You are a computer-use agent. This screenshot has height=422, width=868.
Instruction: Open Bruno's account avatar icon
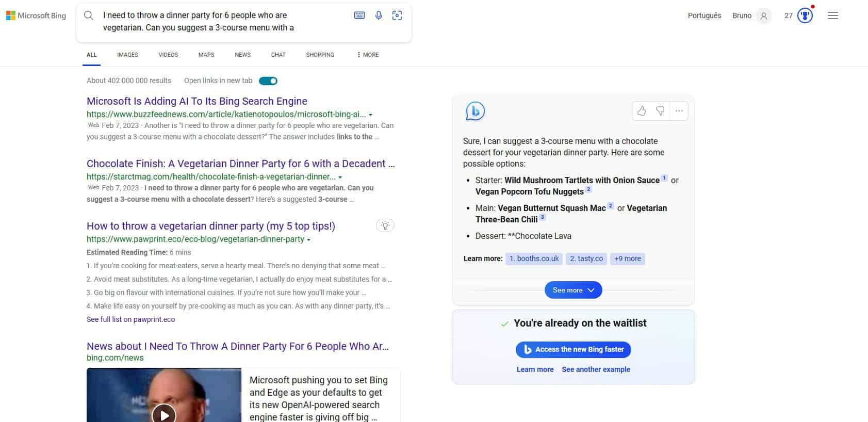pos(764,16)
